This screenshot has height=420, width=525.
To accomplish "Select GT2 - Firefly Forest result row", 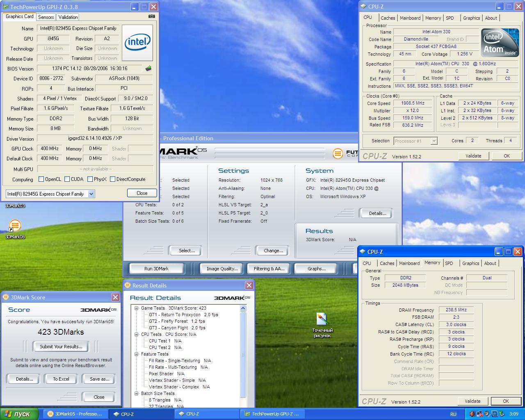I will [x=177, y=321].
